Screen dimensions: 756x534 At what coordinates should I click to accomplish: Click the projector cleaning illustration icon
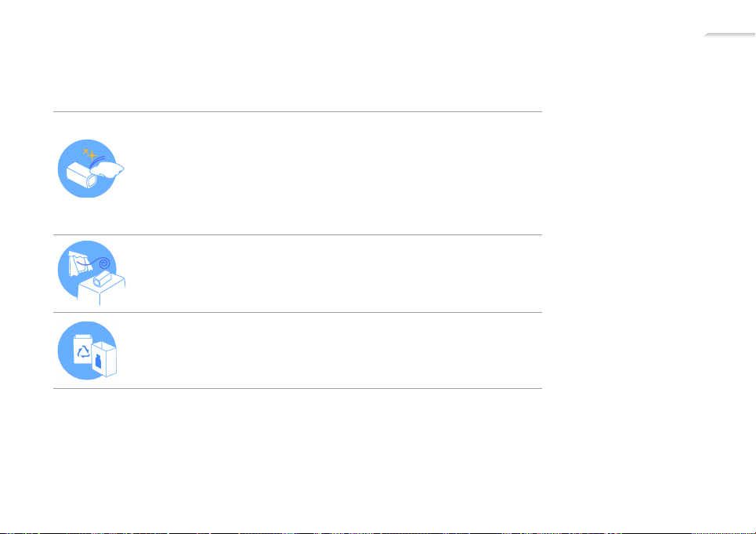coord(91,169)
